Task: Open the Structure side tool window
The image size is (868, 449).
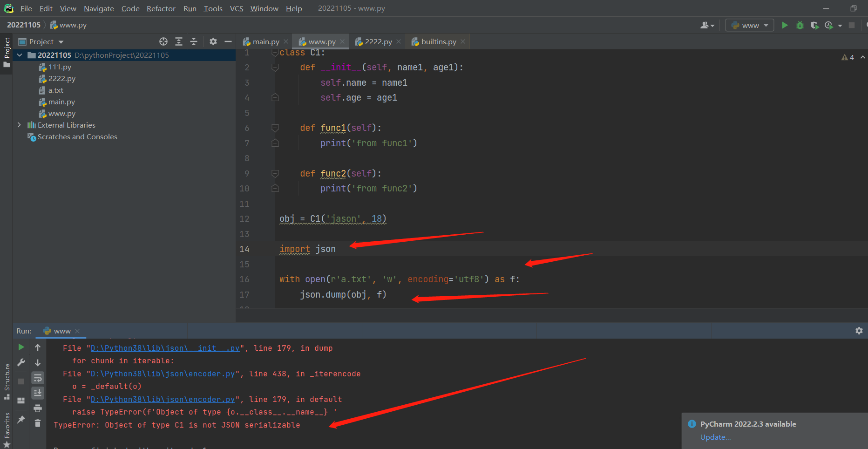Action: (x=7, y=381)
